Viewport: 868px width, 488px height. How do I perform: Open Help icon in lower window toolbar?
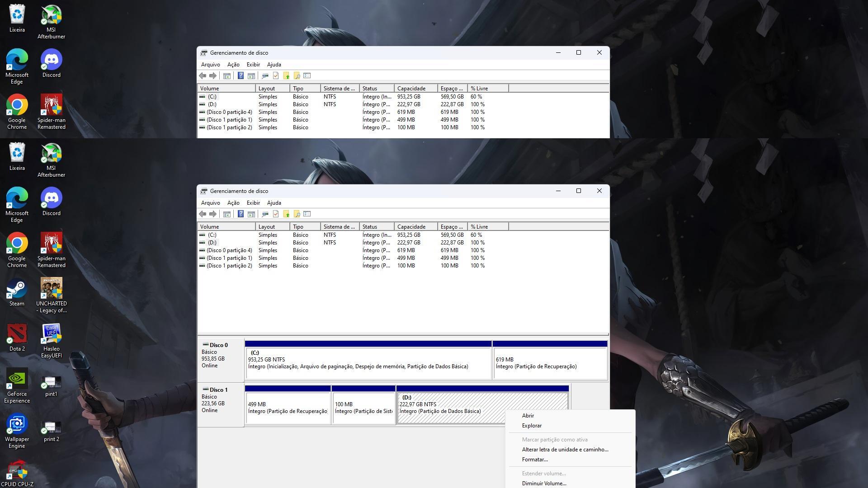click(x=241, y=214)
